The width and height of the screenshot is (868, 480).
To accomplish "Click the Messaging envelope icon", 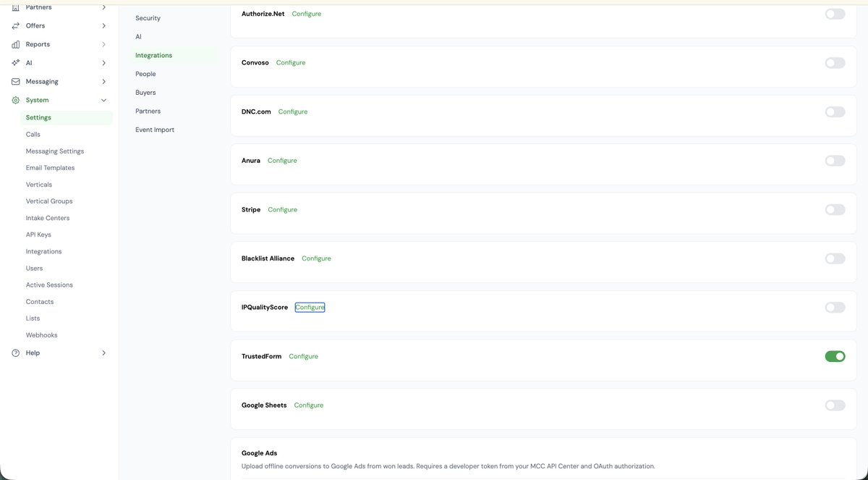I will pos(16,82).
